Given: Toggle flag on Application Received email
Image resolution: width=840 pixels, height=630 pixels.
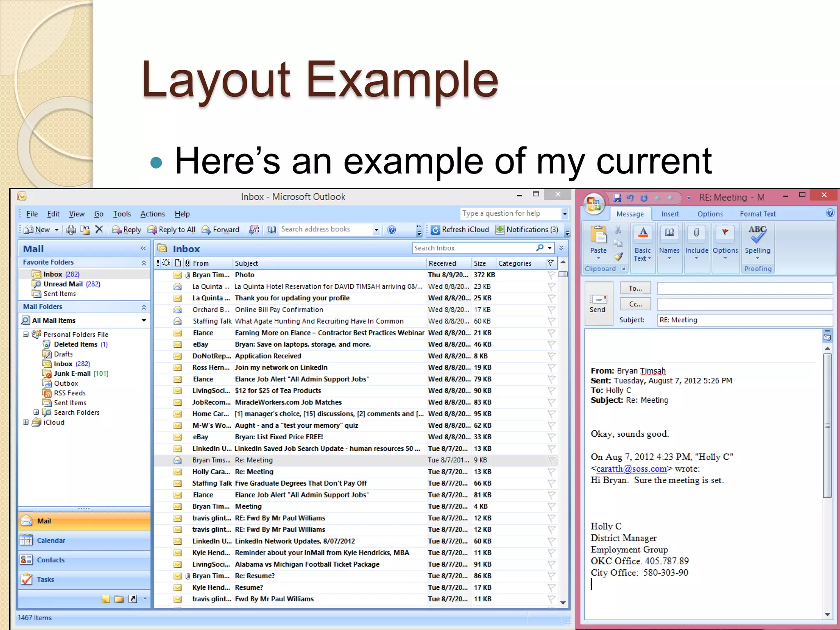Looking at the screenshot, I should click(551, 356).
